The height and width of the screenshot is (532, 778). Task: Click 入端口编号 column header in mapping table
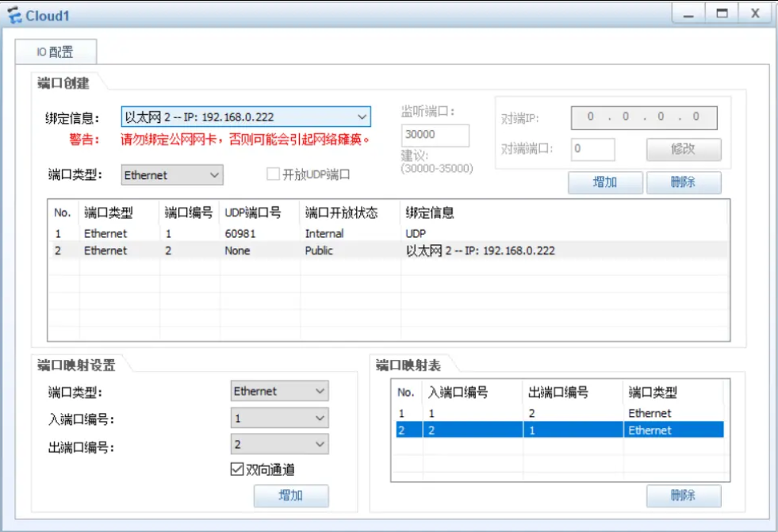[x=458, y=392]
